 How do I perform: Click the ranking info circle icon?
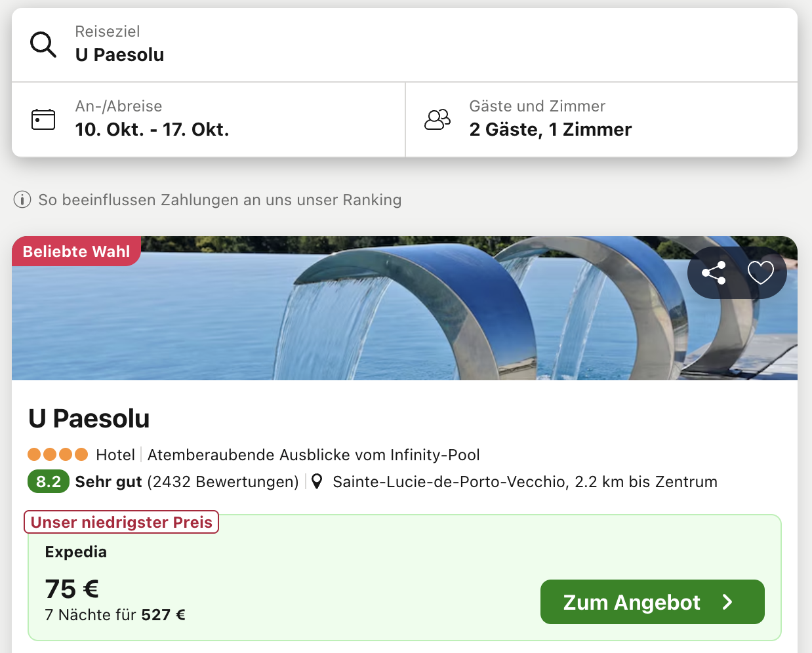22,200
